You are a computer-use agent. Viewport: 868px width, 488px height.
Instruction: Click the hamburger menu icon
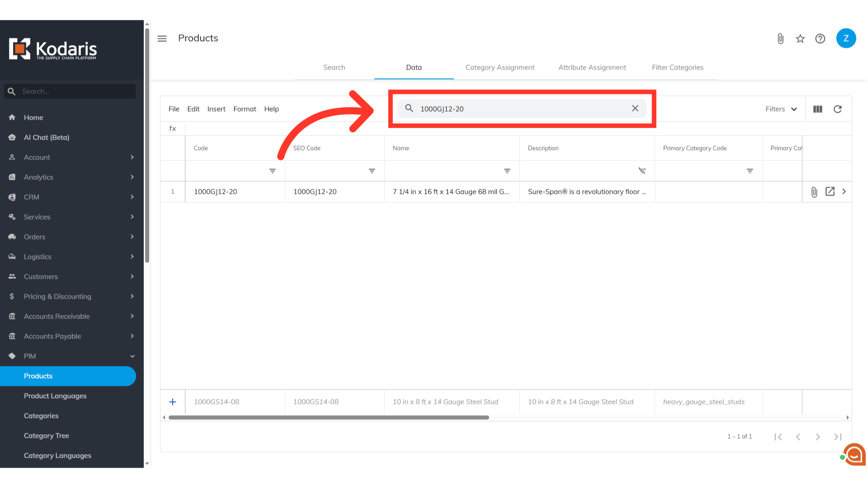pos(162,39)
